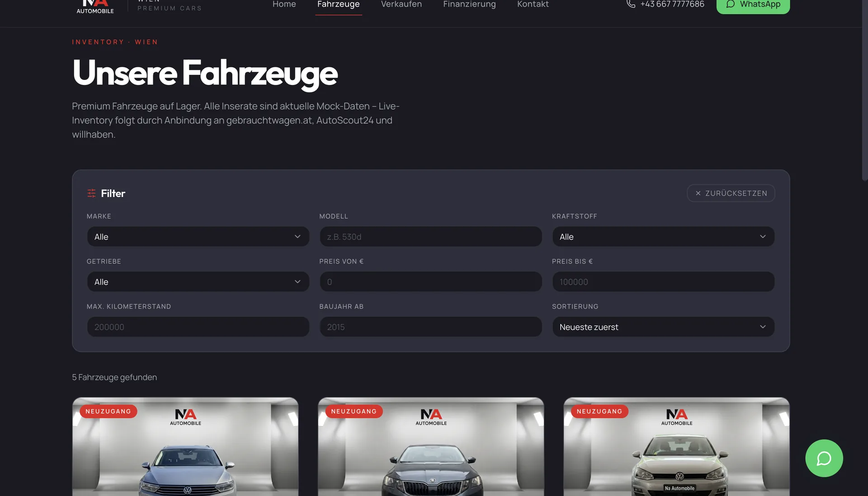868x496 pixels.
Task: Open the VW Golf car card thumbnail
Action: click(676, 447)
